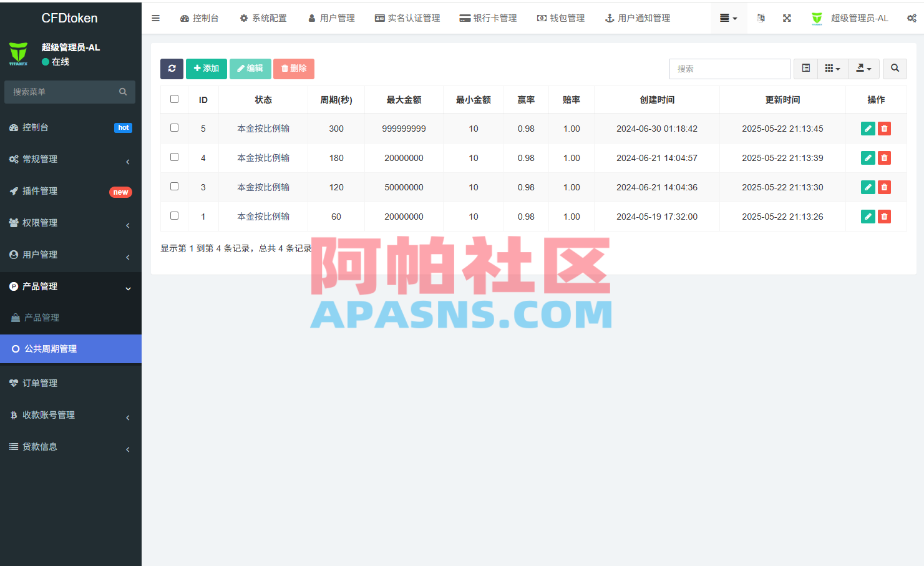Focus the table 搜索 input field
924x566 pixels.
pyautogui.click(x=730, y=69)
